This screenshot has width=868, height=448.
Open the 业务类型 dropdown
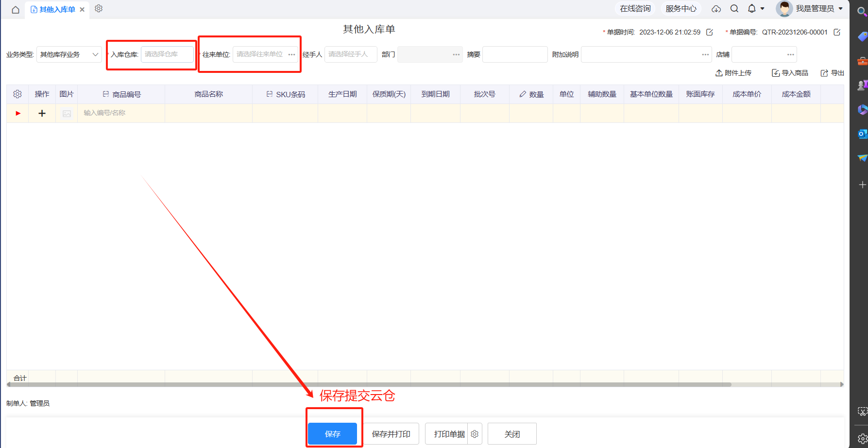[69, 54]
